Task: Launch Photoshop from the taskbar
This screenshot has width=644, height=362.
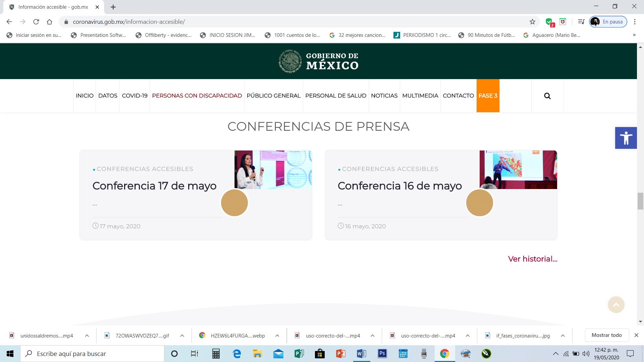Action: click(x=382, y=354)
